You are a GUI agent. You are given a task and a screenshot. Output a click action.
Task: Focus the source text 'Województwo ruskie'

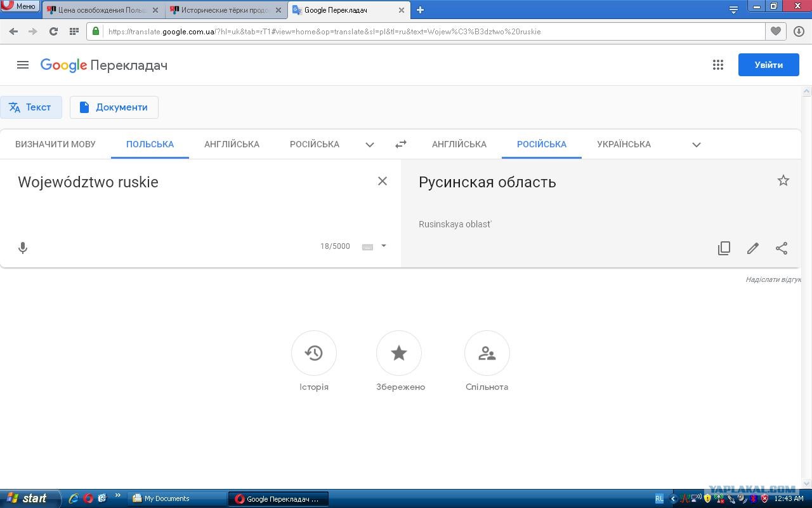tap(88, 182)
